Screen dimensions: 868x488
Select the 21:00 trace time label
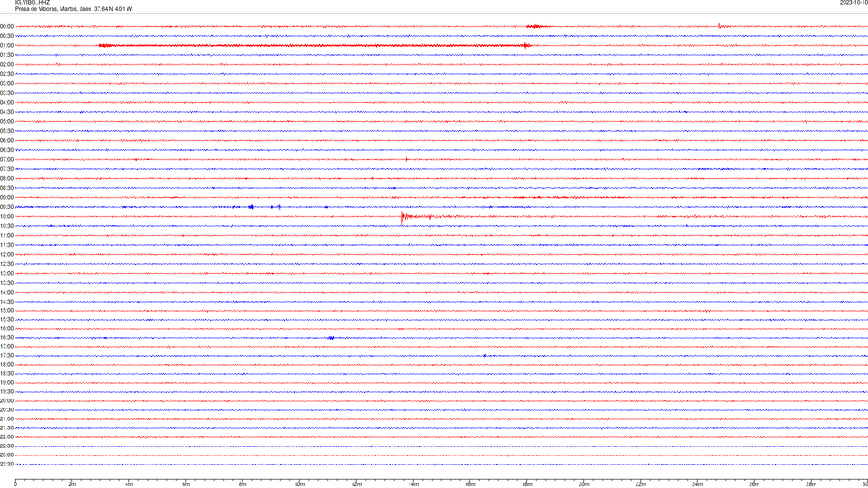click(x=6, y=419)
